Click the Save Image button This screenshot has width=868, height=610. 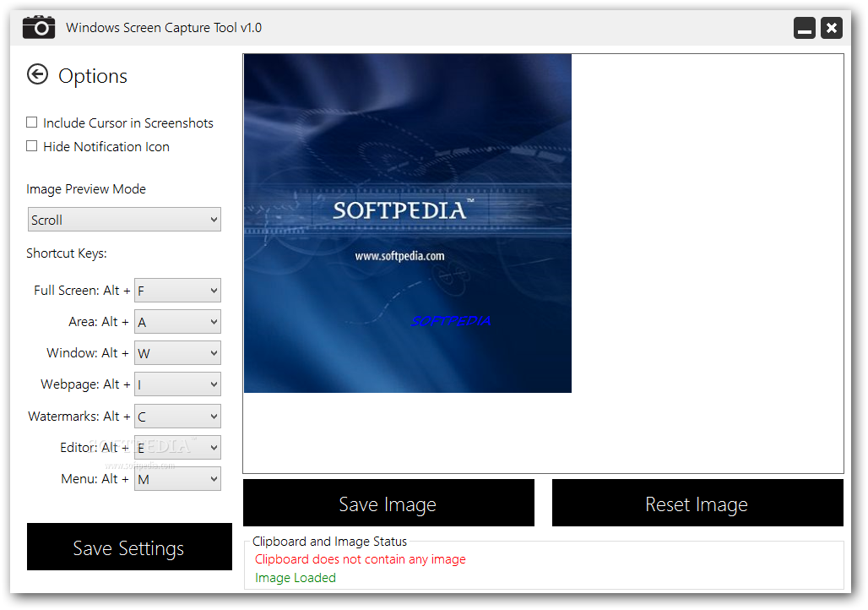[388, 503]
